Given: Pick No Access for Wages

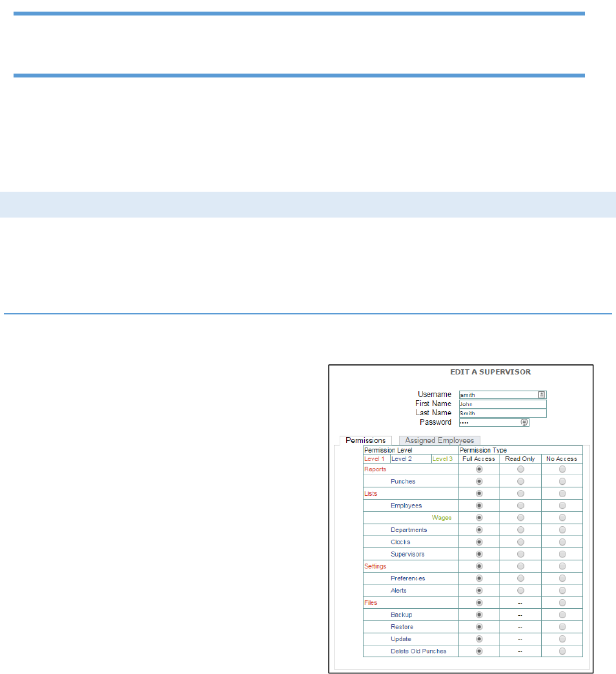Looking at the screenshot, I should point(562,518).
